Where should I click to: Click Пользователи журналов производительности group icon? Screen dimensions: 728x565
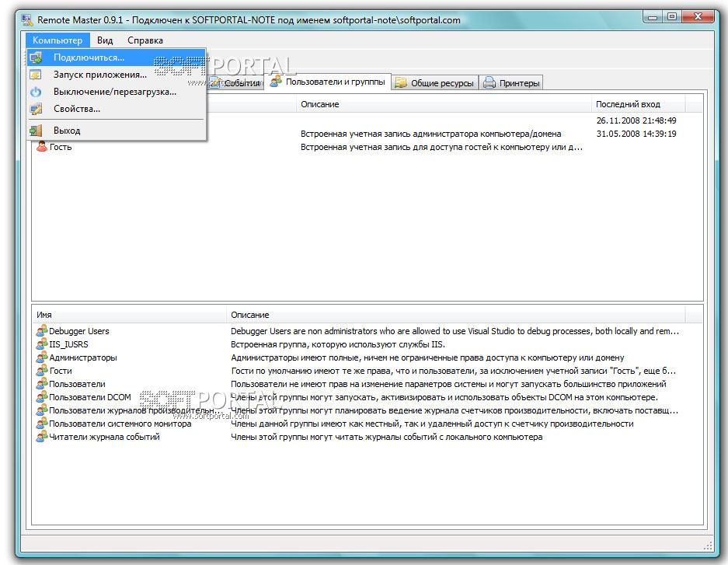coord(42,410)
